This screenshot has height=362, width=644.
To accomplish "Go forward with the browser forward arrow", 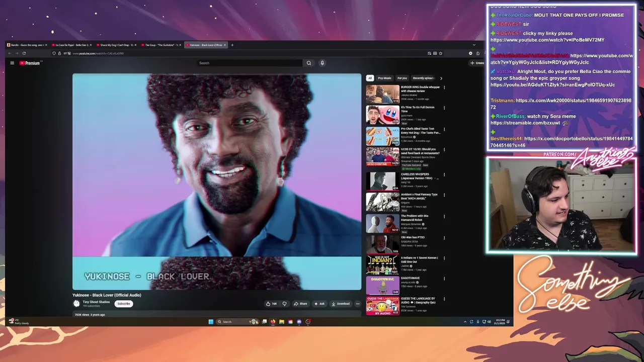I will click(17, 53).
